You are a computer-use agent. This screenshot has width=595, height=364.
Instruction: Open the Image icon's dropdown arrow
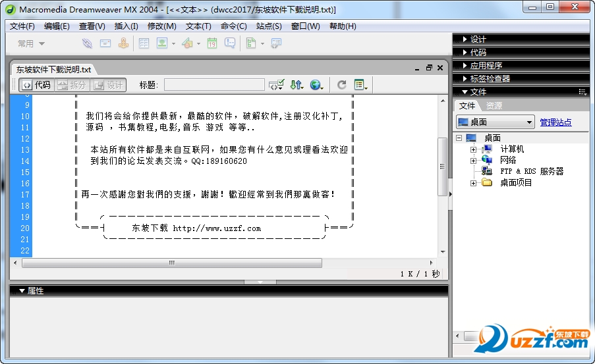[173, 43]
